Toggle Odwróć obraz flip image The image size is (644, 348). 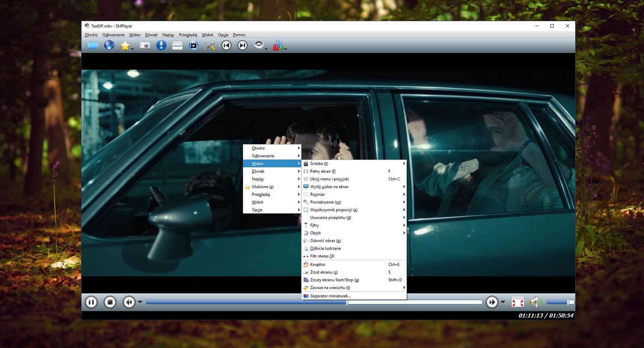point(354,241)
